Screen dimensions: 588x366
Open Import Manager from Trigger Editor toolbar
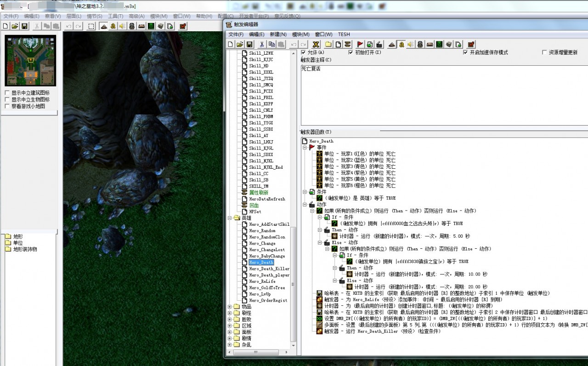point(458,44)
